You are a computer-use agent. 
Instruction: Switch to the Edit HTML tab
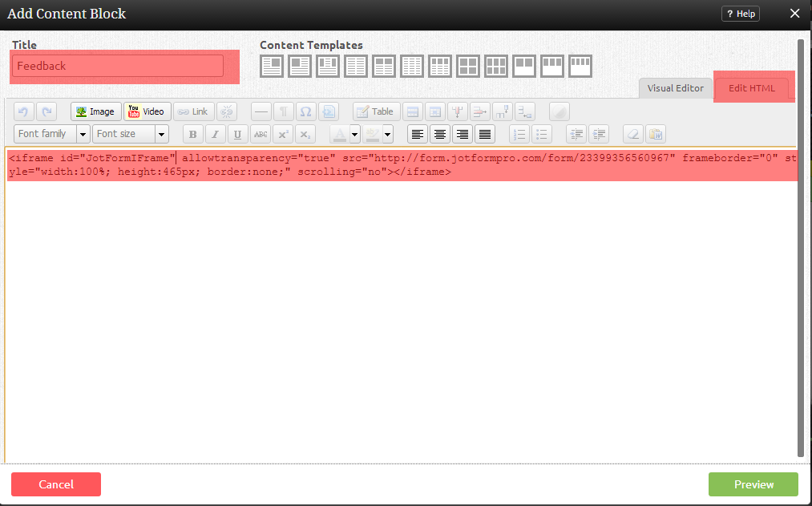tap(751, 88)
